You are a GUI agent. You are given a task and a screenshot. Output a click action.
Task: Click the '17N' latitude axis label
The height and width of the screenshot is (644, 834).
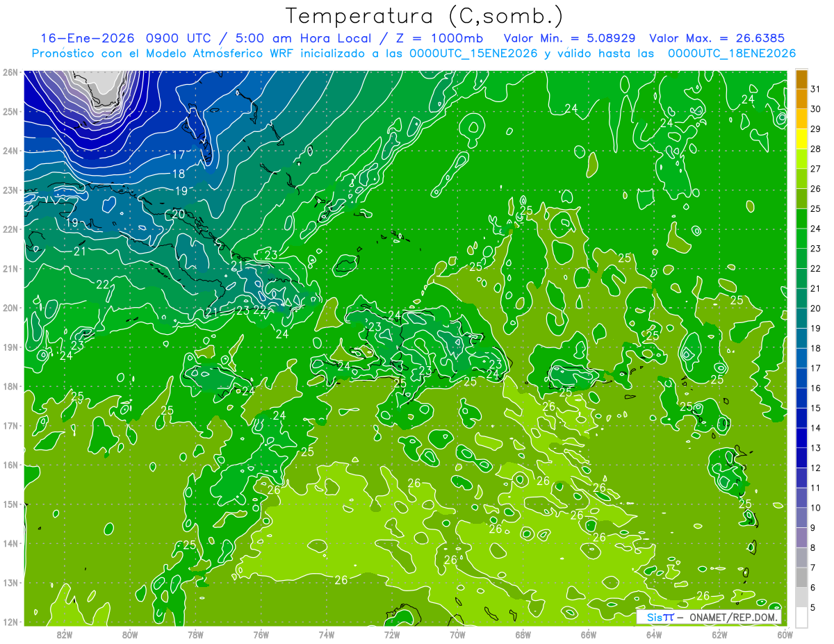click(x=10, y=425)
